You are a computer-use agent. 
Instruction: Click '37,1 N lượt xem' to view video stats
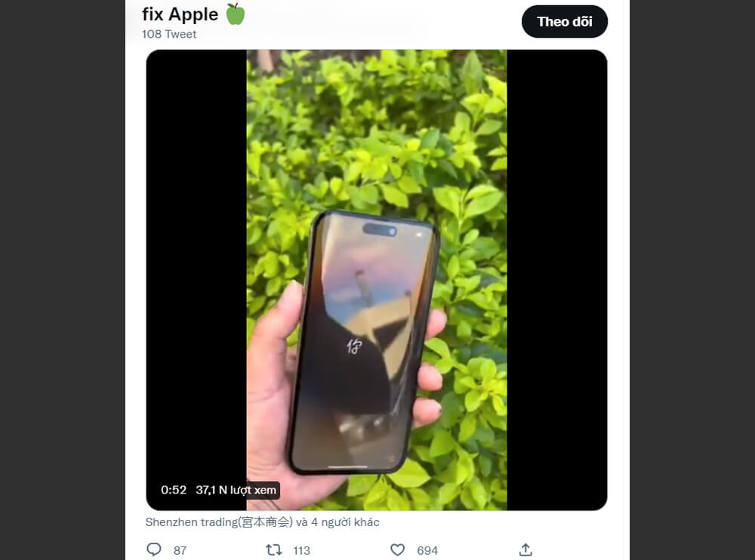pyautogui.click(x=235, y=490)
